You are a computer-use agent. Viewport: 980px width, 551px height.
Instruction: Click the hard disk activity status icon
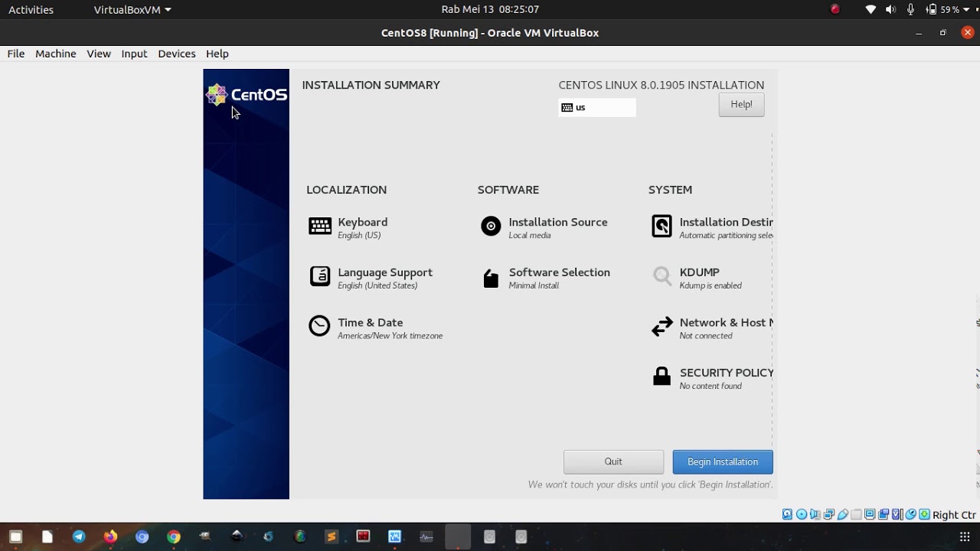(x=787, y=514)
